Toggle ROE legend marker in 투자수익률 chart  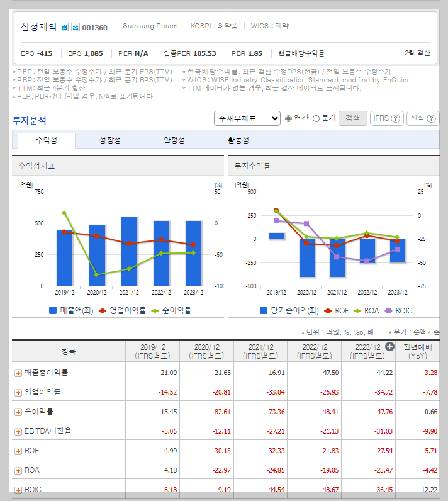tap(328, 311)
